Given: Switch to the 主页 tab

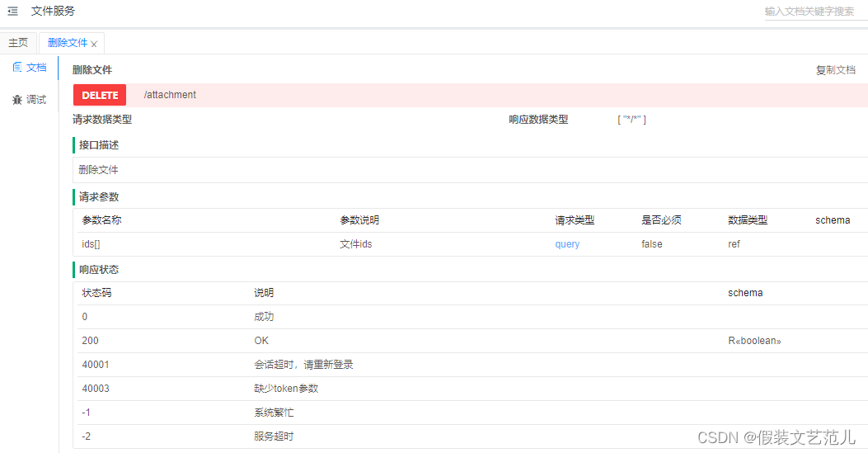Looking at the screenshot, I should tap(18, 43).
